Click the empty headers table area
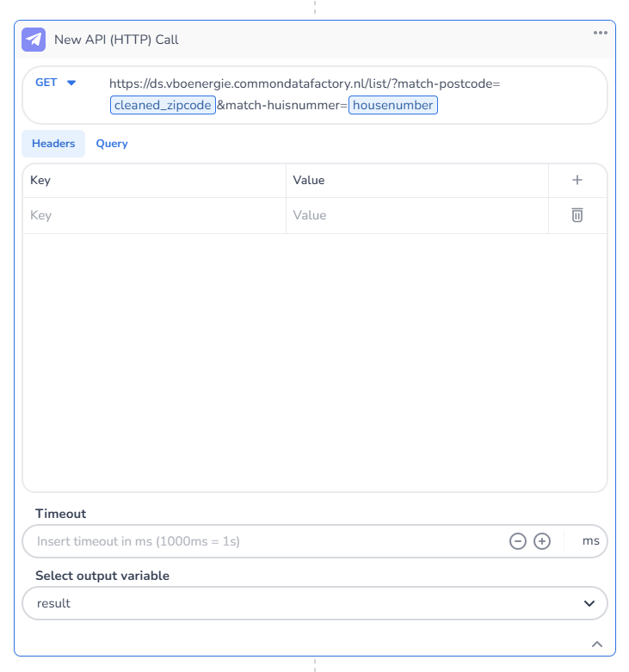The height and width of the screenshot is (672, 629). 314,361
